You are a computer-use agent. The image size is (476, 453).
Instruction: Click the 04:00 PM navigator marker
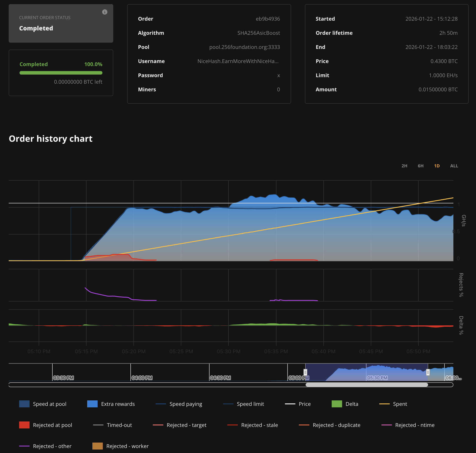click(x=142, y=378)
